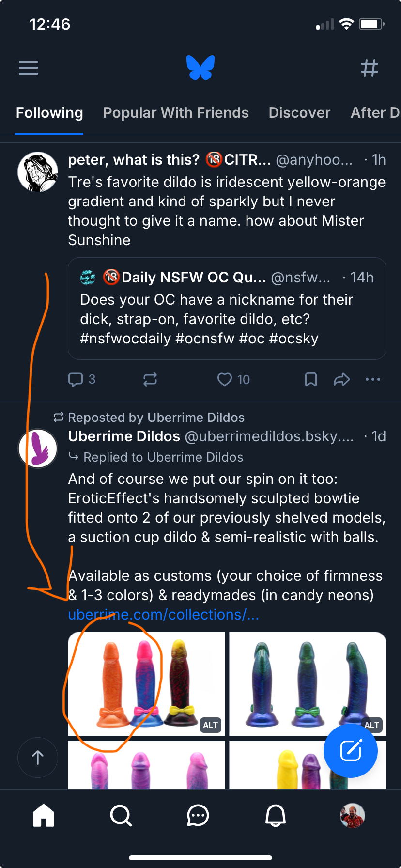Open the Search tab in bottom bar
Viewport: 401px width, 868px height.
(121, 815)
